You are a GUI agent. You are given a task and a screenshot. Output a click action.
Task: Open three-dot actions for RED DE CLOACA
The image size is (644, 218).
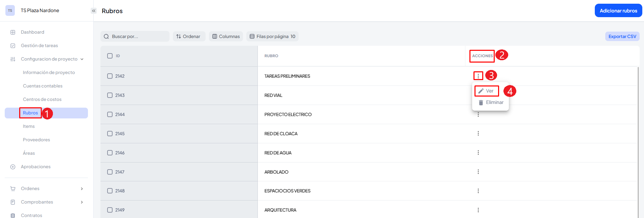click(478, 134)
